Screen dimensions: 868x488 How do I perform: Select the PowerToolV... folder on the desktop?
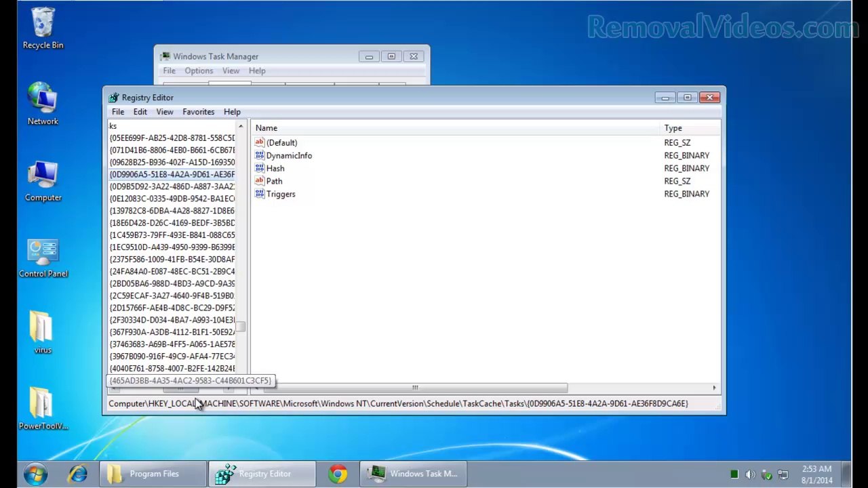coord(43,409)
